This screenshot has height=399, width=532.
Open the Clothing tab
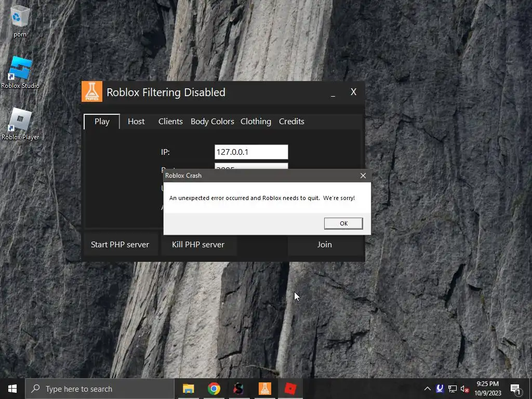coord(256,122)
